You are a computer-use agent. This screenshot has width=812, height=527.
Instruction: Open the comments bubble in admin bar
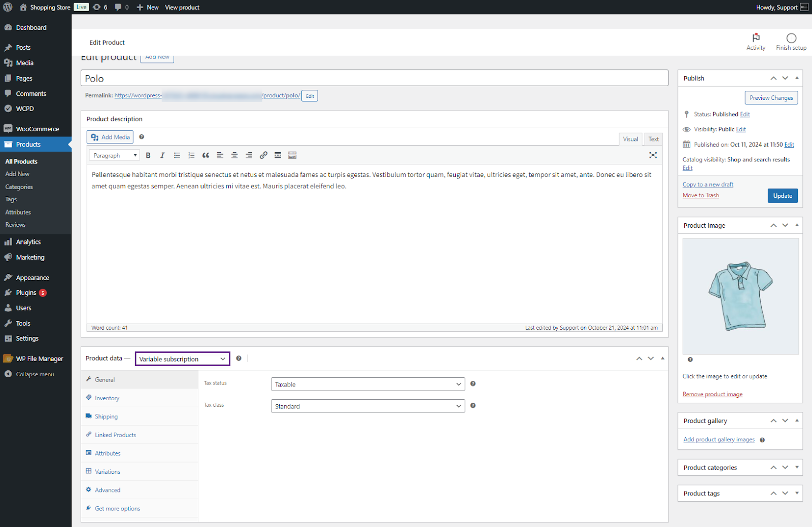pyautogui.click(x=121, y=7)
